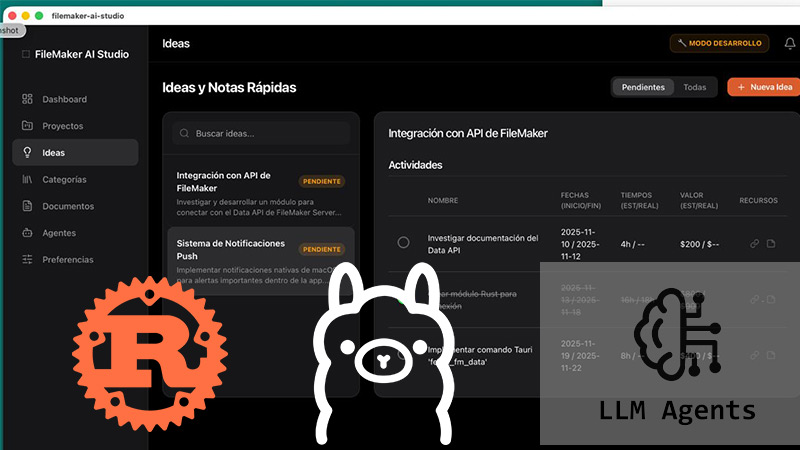Click the 4h / -- time cell
Screen dimensions: 800x450
click(x=632, y=244)
